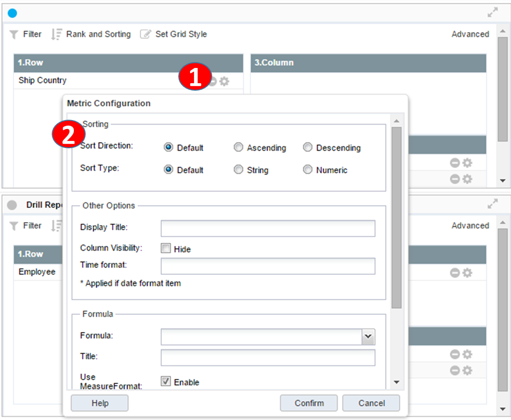This screenshot has width=511, height=420.
Task: Open Set Grid Style editor
Action: (174, 34)
